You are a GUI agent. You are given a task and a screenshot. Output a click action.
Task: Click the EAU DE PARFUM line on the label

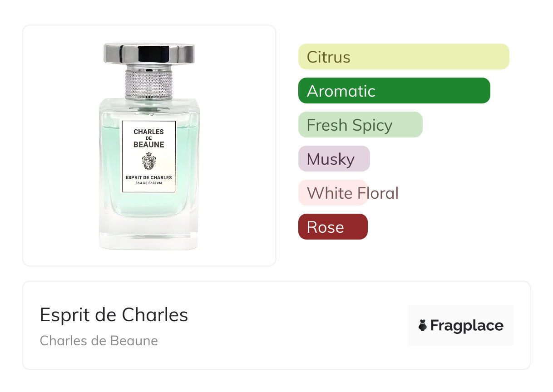coord(148,183)
